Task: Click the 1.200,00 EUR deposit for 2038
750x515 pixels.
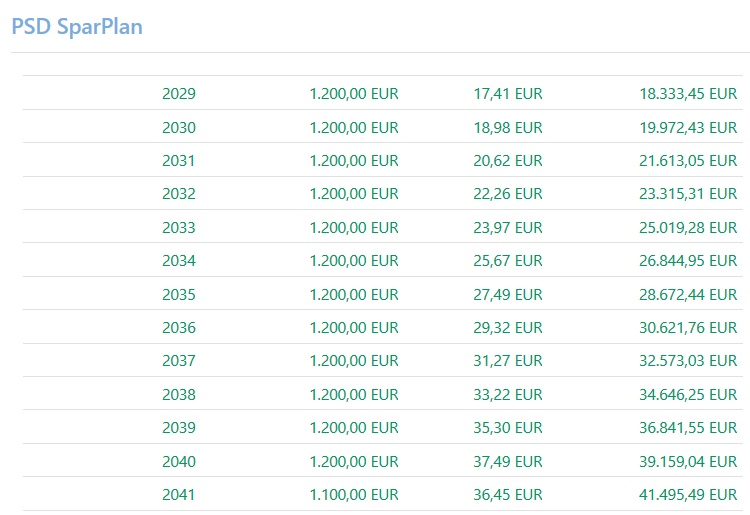Action: click(354, 394)
